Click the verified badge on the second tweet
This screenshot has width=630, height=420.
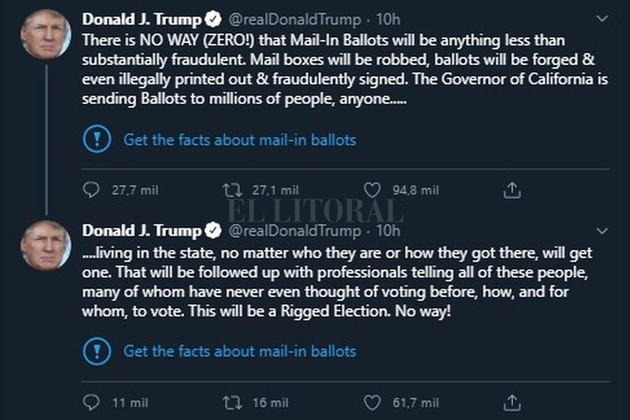pyautogui.click(x=213, y=230)
